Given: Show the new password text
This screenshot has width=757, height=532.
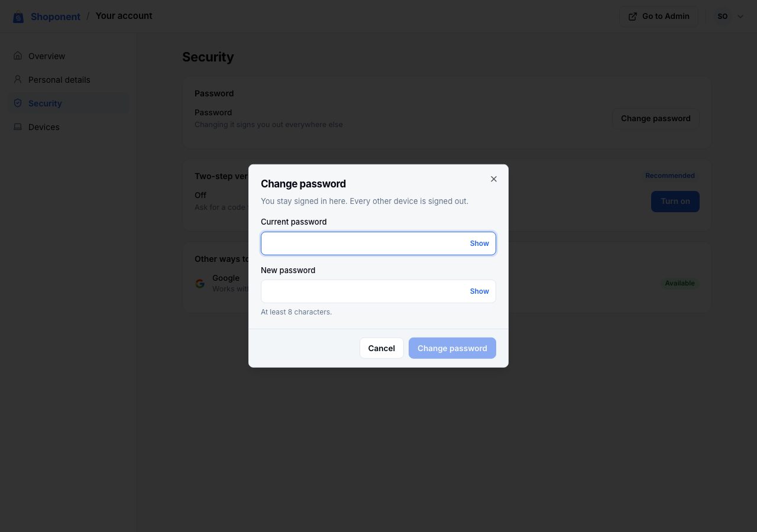Looking at the screenshot, I should coord(480,291).
